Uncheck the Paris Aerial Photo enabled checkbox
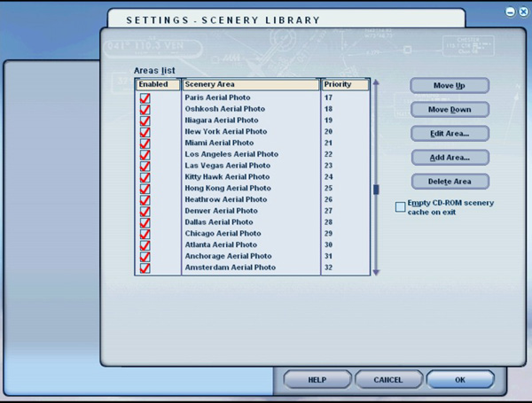 click(145, 98)
